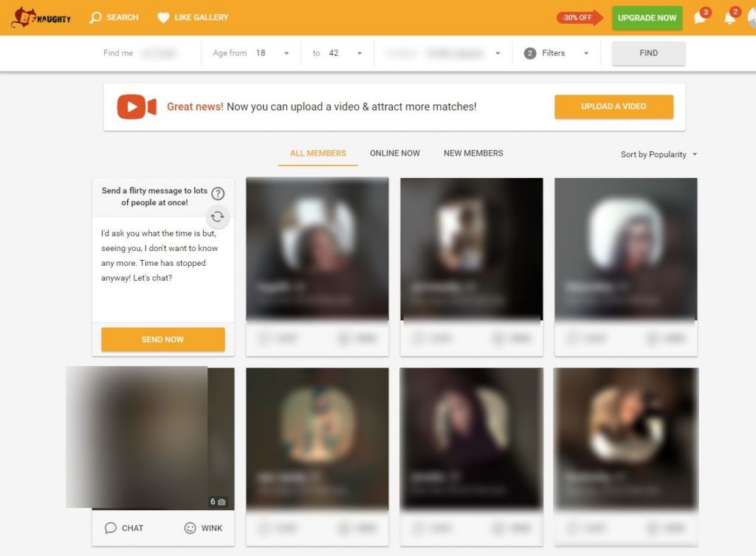Open search via the magnifier icon
This screenshot has height=556, width=756.
[x=96, y=17]
